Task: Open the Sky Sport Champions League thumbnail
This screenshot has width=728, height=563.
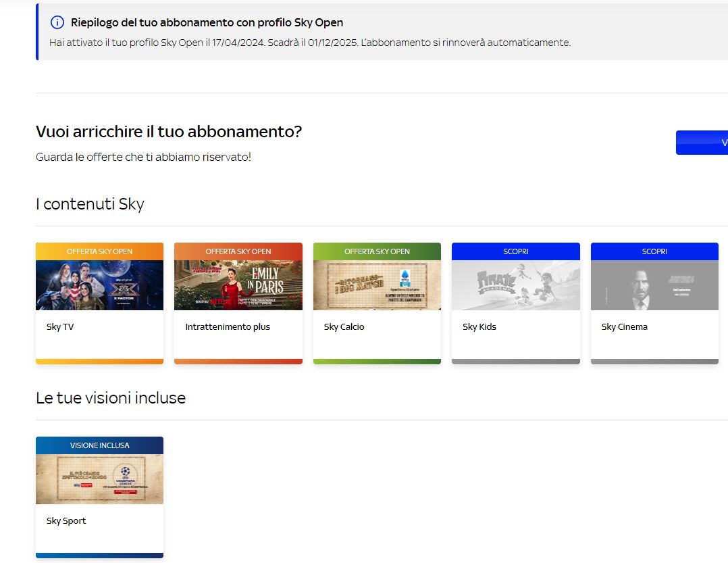Action: [99, 479]
